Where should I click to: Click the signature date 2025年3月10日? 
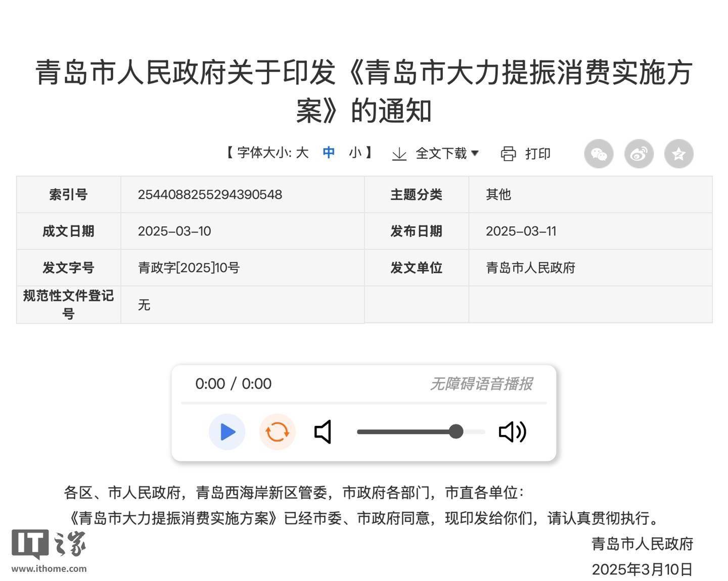point(642,569)
